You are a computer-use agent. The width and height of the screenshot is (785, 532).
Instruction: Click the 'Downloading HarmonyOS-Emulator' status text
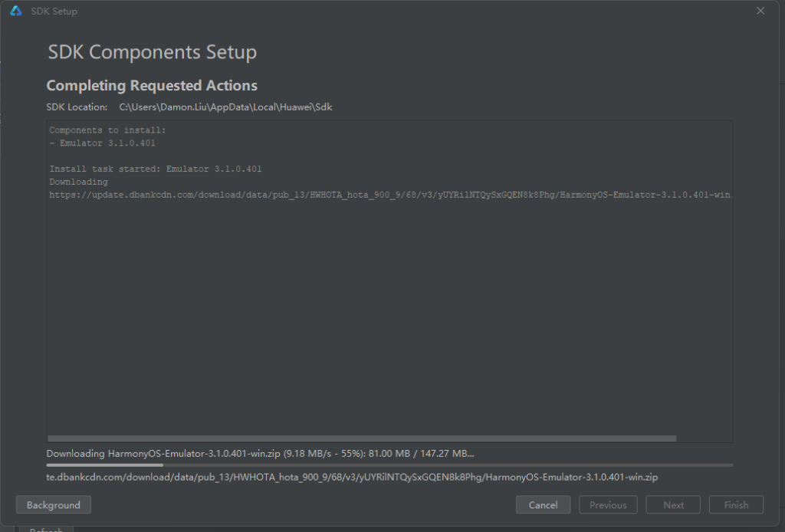tap(261, 453)
